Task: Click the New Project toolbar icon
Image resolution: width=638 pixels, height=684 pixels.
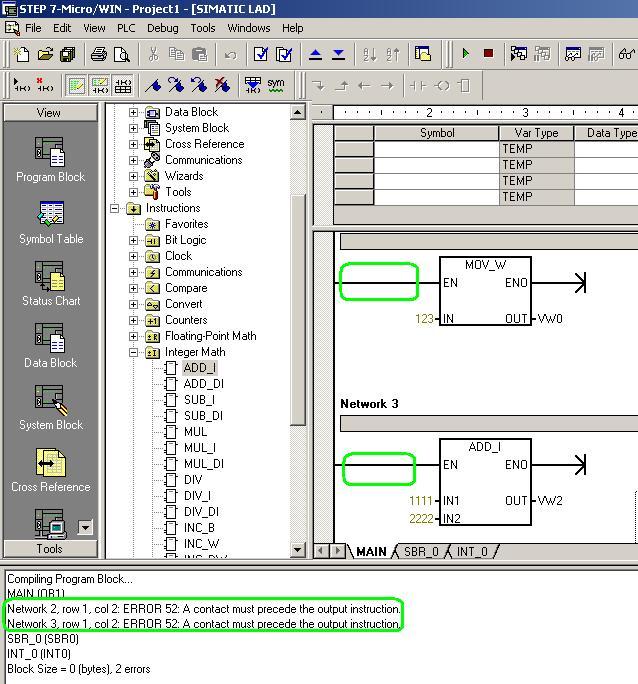Action: coord(21,54)
